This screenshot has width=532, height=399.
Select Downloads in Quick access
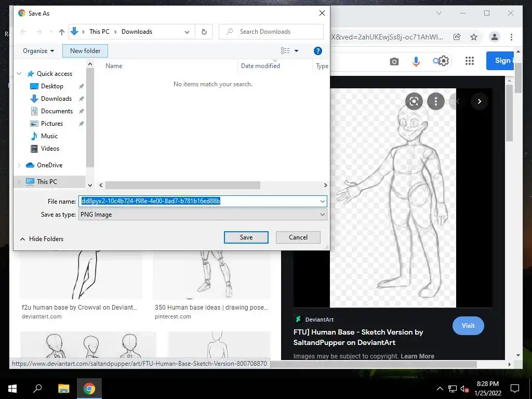pyautogui.click(x=56, y=99)
